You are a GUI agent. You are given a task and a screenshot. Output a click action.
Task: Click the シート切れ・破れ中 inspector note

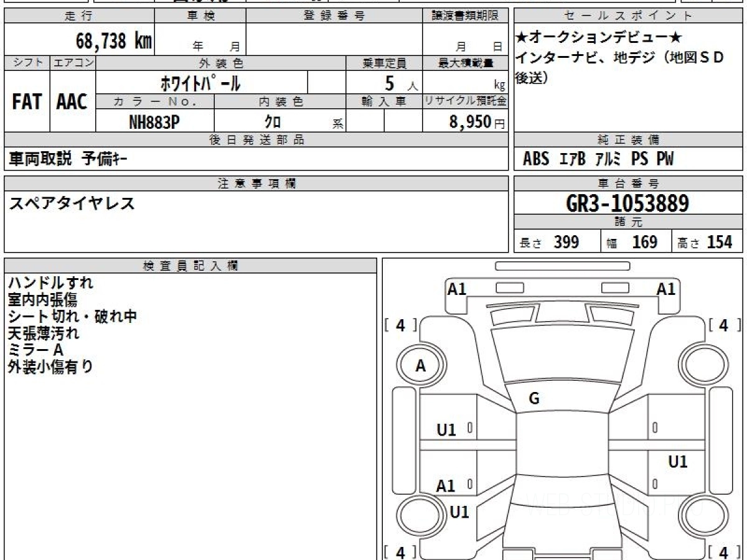pyautogui.click(x=72, y=316)
